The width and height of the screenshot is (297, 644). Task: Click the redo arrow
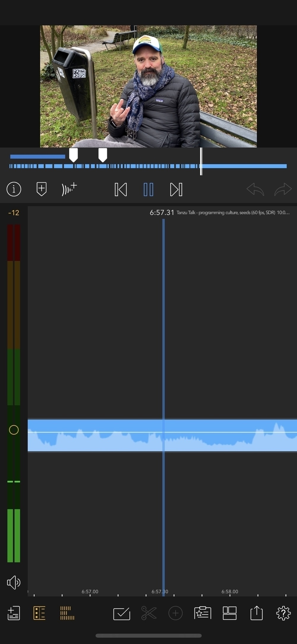click(x=283, y=189)
